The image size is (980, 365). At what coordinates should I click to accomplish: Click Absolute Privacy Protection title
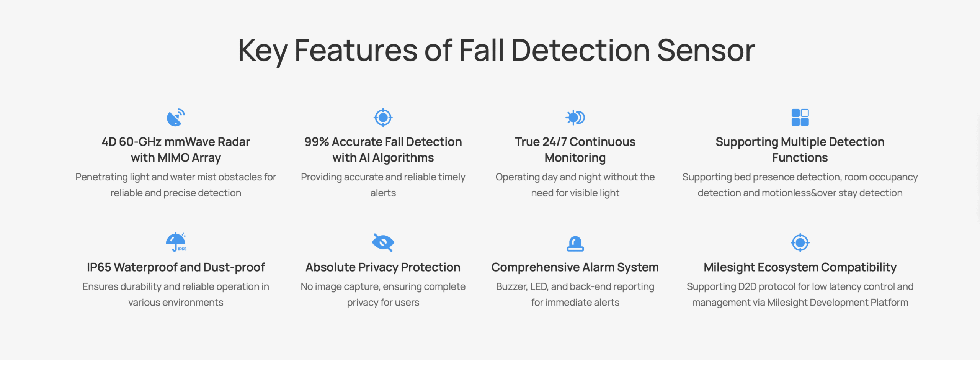click(x=383, y=267)
